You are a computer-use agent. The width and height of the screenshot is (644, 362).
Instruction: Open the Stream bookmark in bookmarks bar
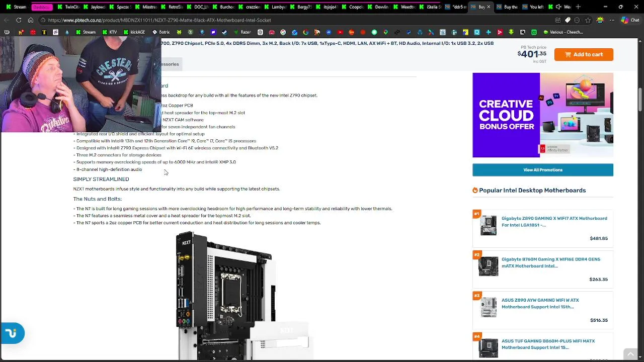[86, 32]
